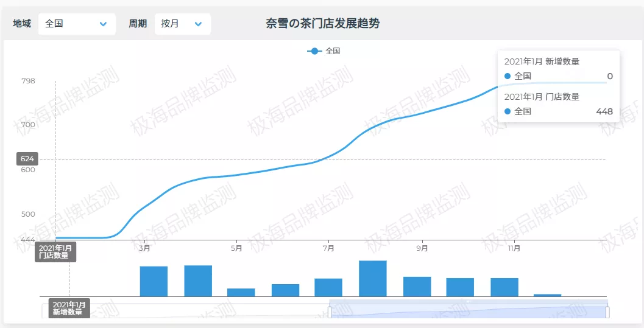Click the 地域 label
The width and height of the screenshot is (644, 328).
[x=22, y=24]
